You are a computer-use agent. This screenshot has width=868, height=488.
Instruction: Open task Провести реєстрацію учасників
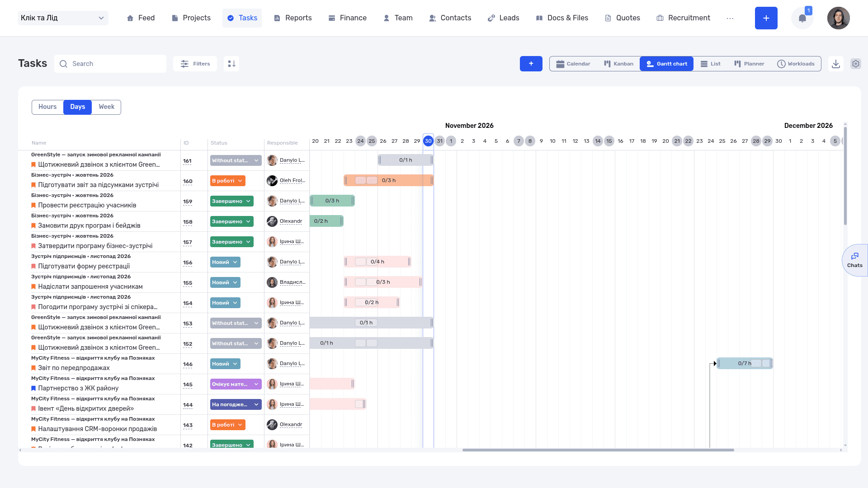coord(87,205)
